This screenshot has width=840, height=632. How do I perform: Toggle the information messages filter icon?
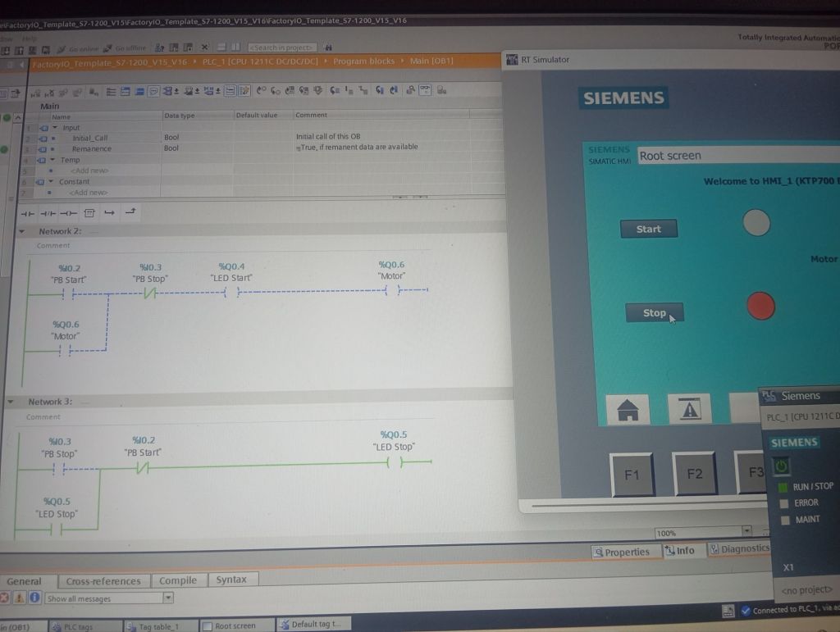coord(34,598)
